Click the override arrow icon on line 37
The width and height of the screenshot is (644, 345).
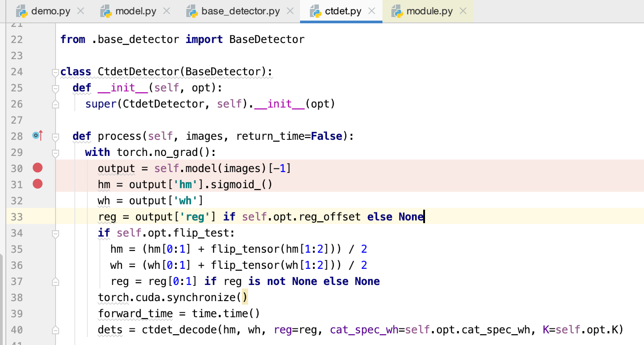(55, 281)
